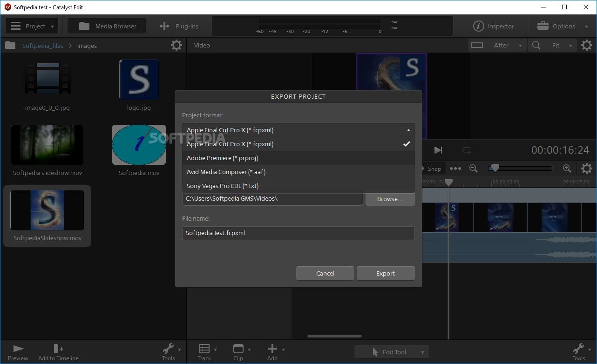
Task: Click the magnifier icon beside Fit
Action: [536, 45]
